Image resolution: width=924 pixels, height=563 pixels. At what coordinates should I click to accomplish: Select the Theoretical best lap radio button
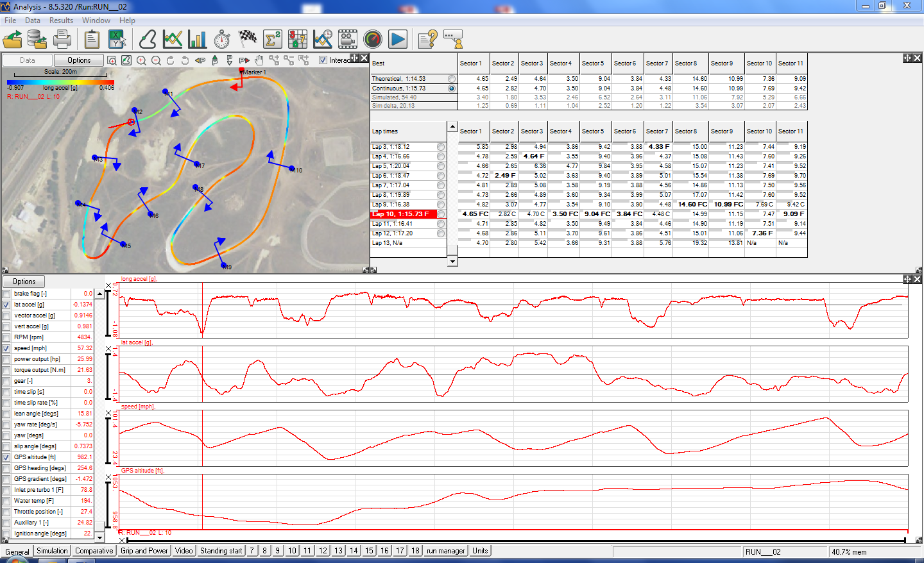tap(452, 79)
